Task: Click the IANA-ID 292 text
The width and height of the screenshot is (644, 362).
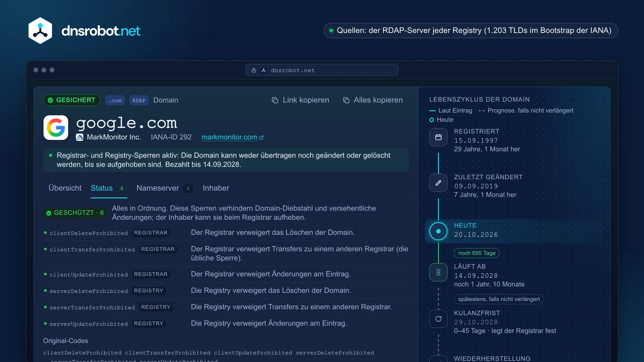Action: (x=171, y=137)
